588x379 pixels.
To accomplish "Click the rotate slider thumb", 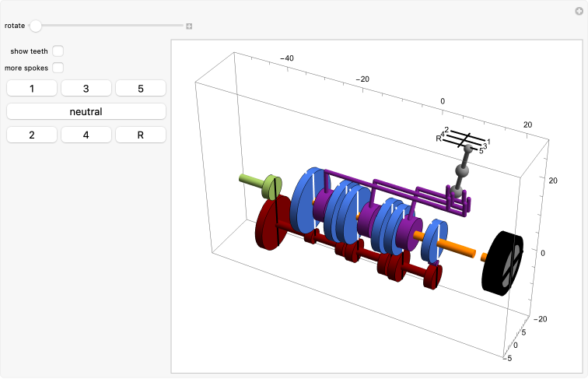I will pos(36,26).
